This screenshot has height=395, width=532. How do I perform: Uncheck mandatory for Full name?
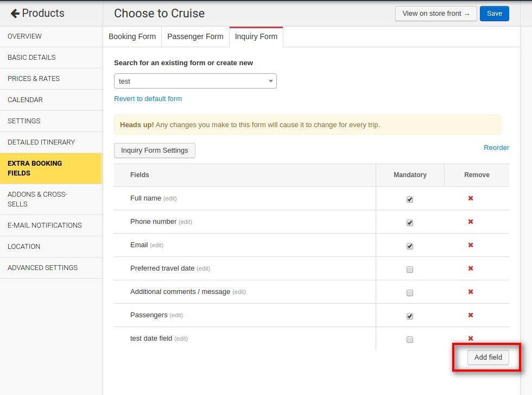point(410,199)
